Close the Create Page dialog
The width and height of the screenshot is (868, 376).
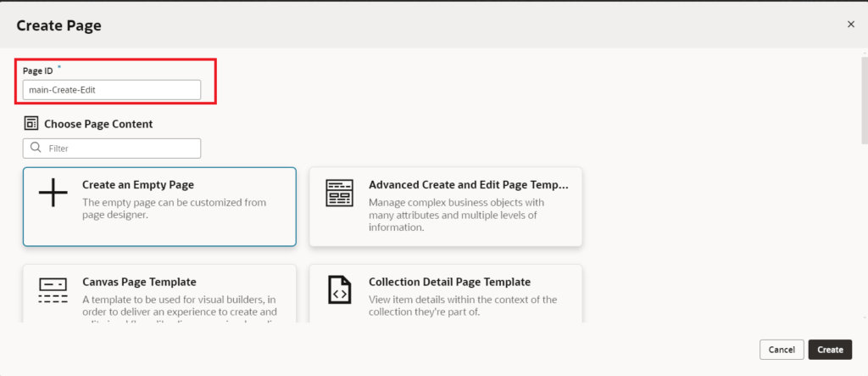850,25
